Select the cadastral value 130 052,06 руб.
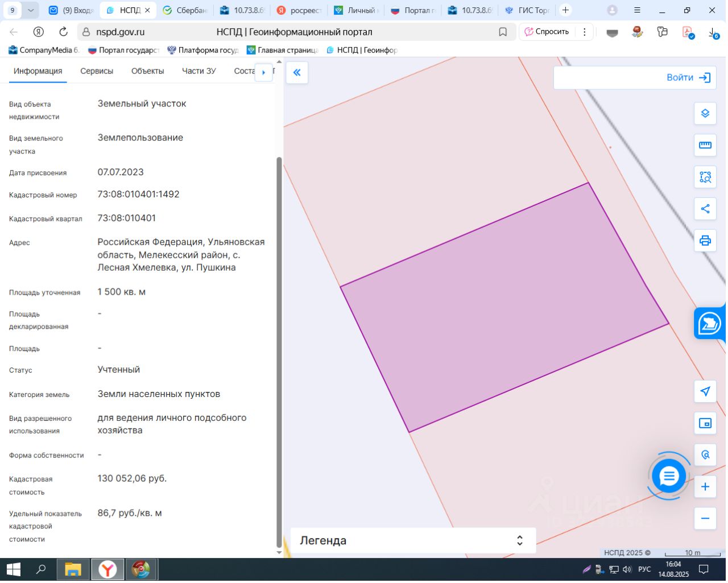The width and height of the screenshot is (728, 583). [x=132, y=479]
